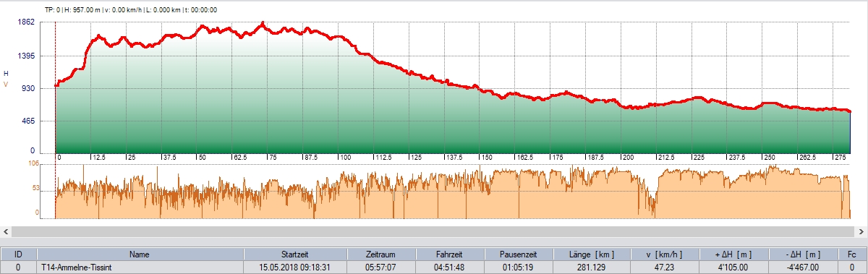
Task: Select speed value 47.23
Action: coord(665,267)
